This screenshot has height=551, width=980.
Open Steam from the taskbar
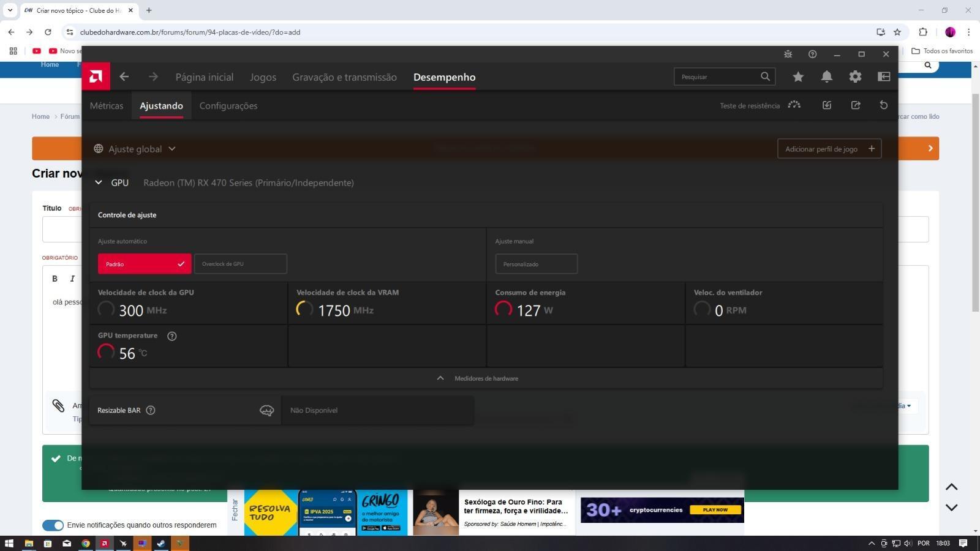[x=161, y=543]
